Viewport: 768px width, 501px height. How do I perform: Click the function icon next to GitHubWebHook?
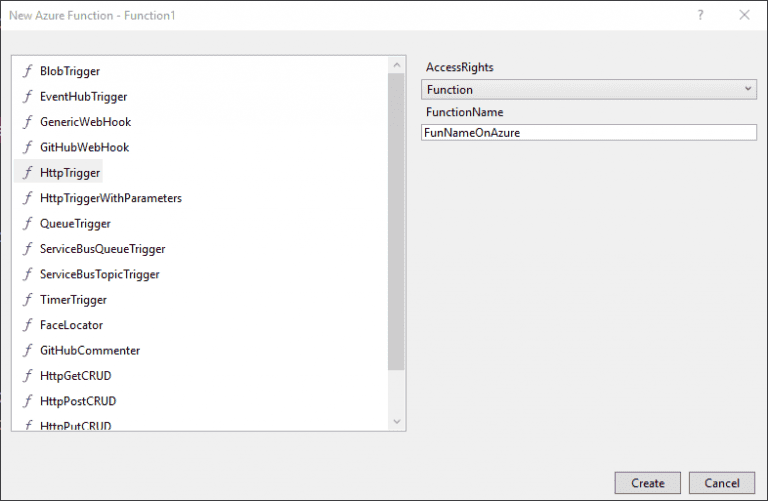coord(28,147)
